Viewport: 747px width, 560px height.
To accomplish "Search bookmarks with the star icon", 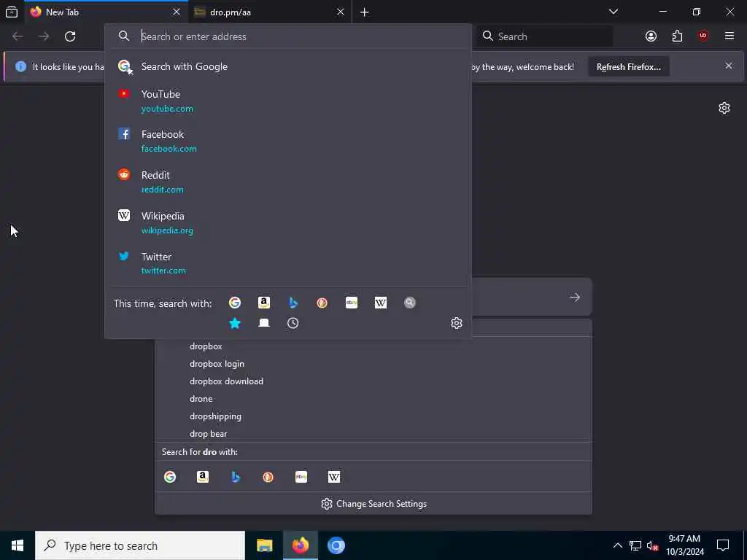I will pyautogui.click(x=235, y=323).
